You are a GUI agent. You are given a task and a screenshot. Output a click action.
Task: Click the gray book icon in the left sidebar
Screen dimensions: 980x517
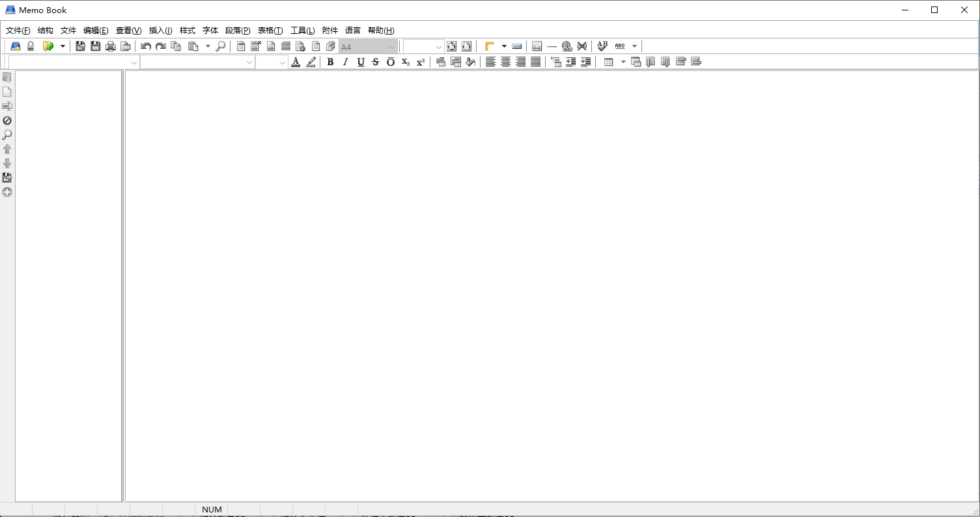pos(7,77)
